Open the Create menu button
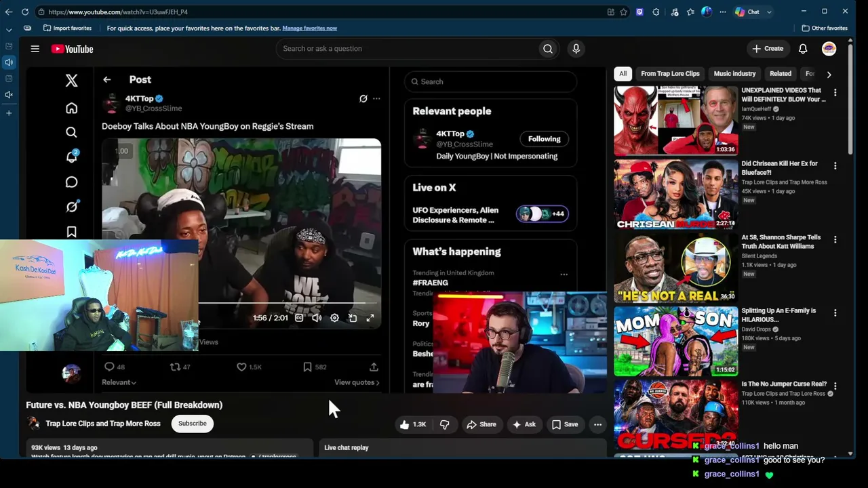 pos(768,49)
